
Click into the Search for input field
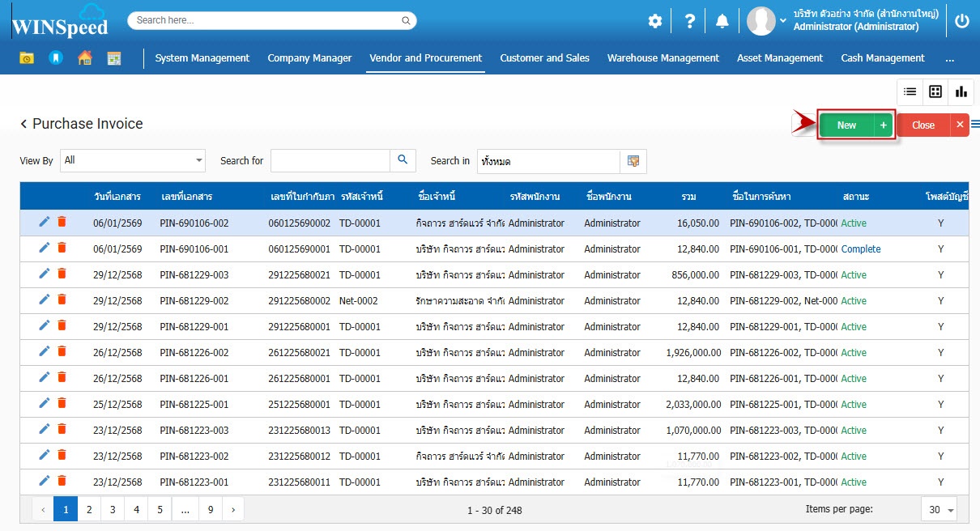330,161
